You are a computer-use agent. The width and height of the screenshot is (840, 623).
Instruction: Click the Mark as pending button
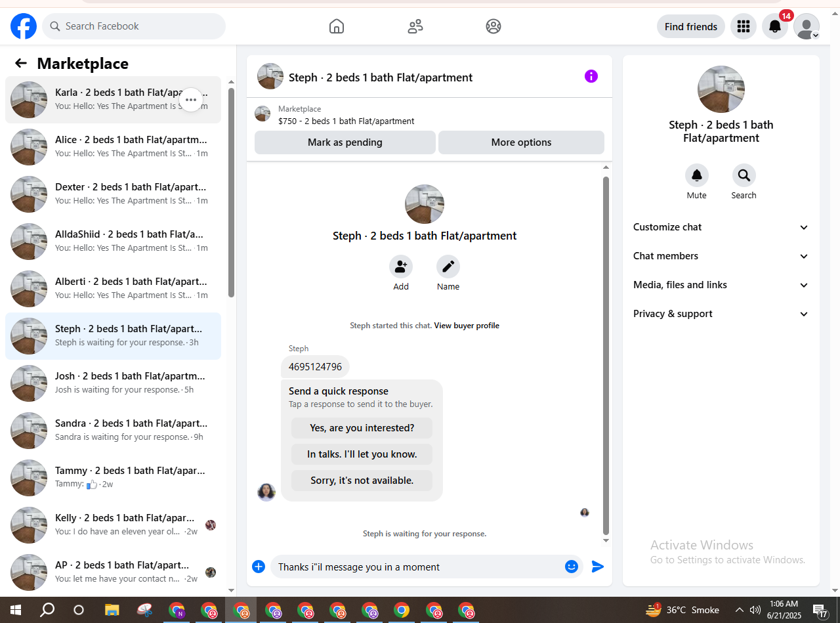(x=345, y=142)
